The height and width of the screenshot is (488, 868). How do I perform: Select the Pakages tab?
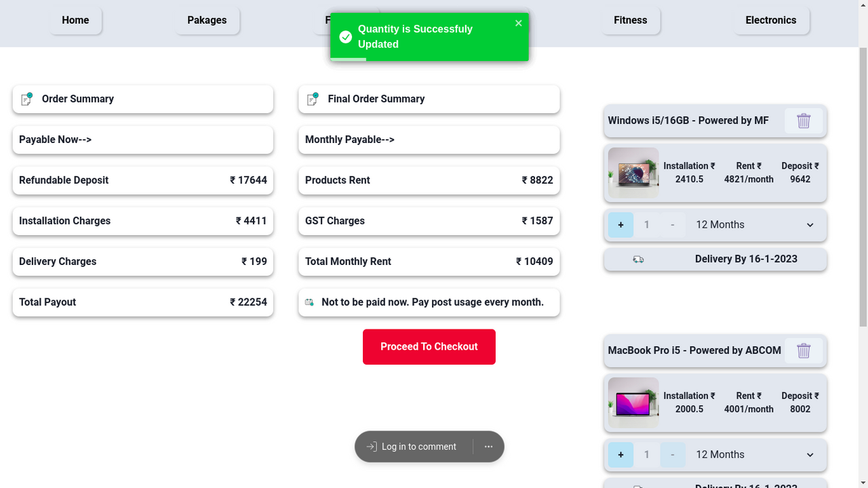coord(207,20)
